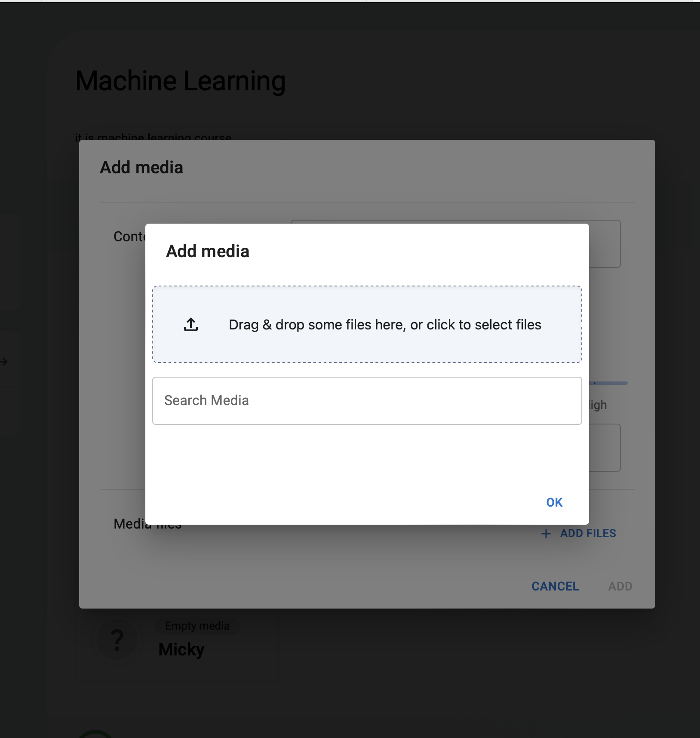Viewport: 700px width, 738px height.
Task: Click the Machine Learning page heading
Action: pos(181,81)
